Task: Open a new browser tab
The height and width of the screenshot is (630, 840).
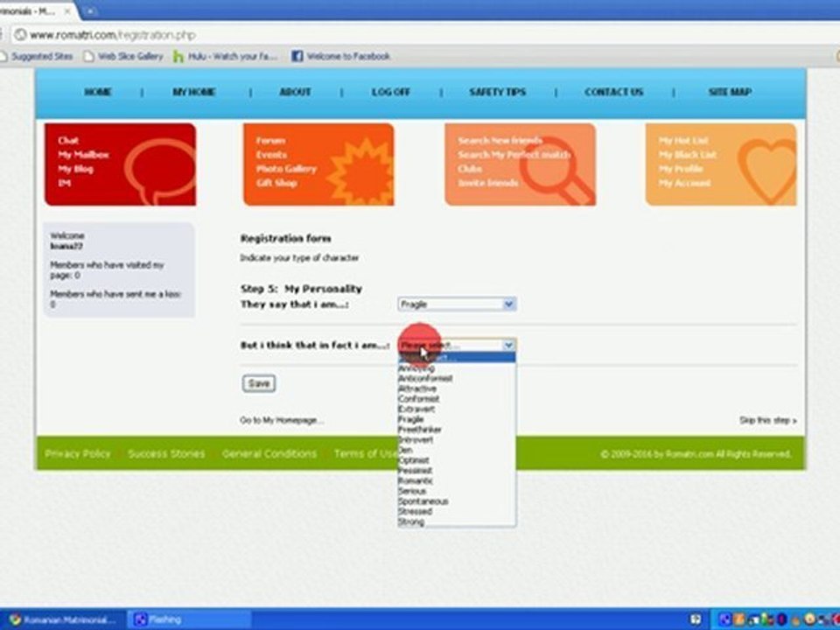Action: pos(90,10)
